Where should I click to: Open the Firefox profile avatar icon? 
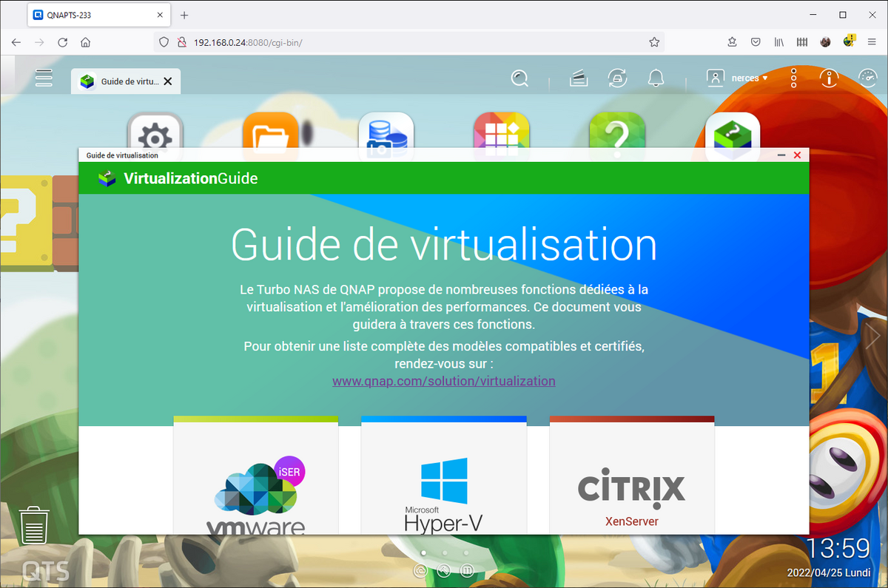click(825, 42)
